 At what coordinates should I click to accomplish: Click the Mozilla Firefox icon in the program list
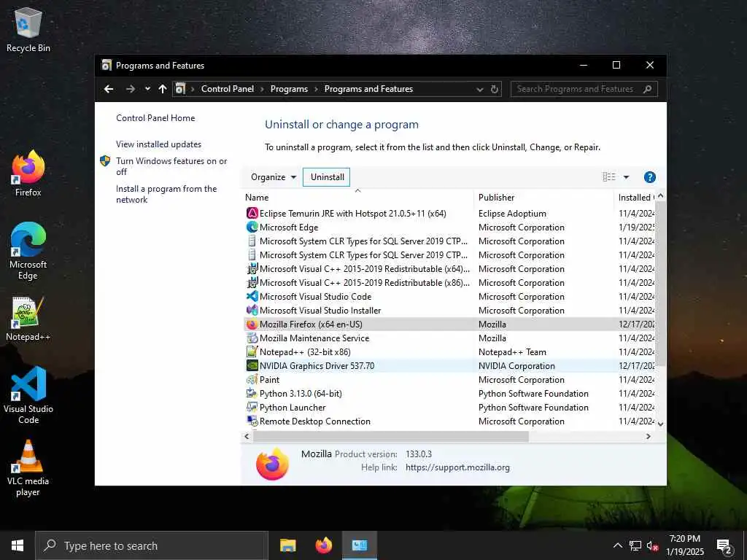[x=252, y=324]
